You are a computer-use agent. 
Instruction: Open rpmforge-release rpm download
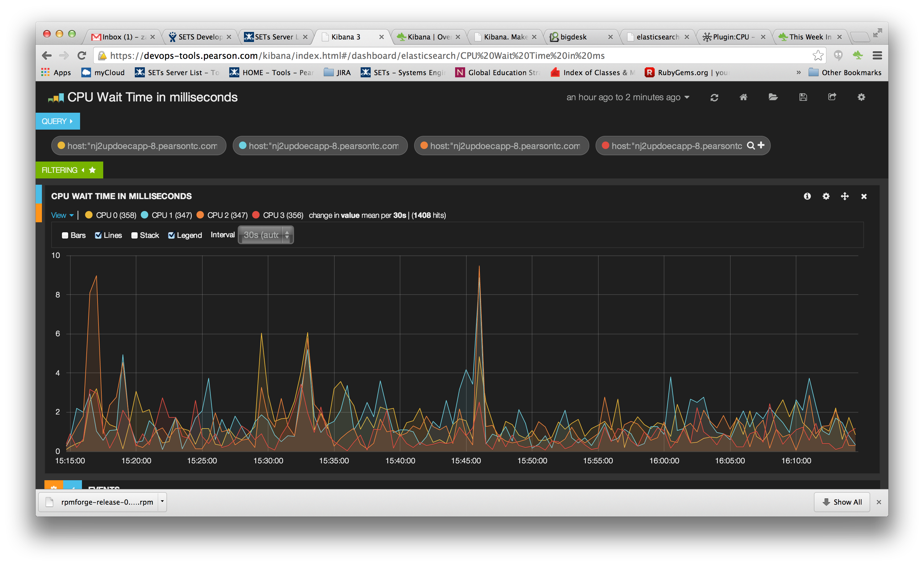click(99, 502)
